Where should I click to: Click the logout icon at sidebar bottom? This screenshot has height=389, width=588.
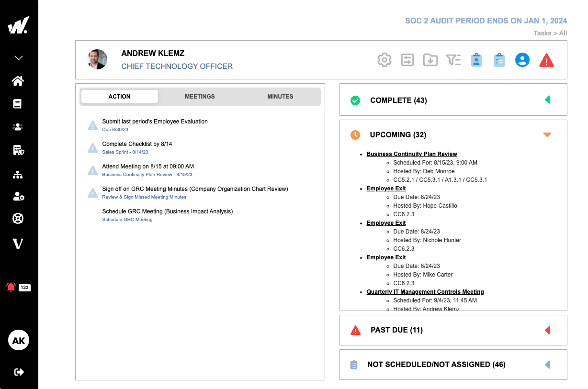18,372
